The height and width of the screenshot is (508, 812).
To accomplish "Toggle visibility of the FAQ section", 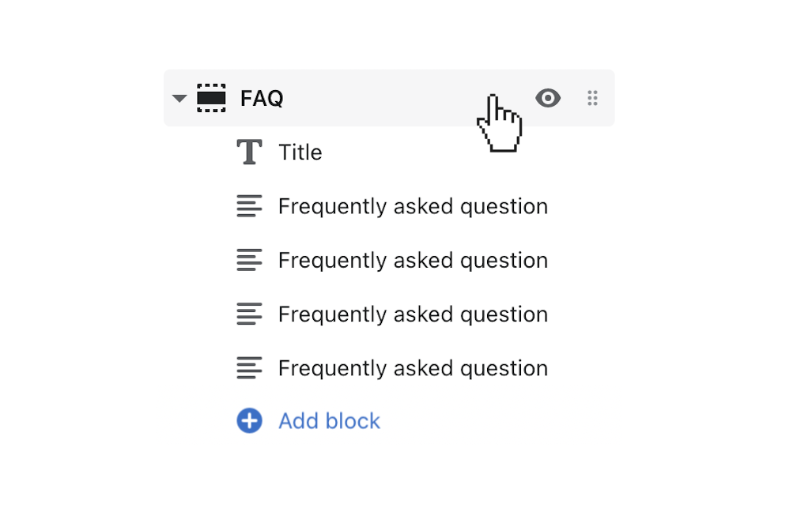I will click(x=548, y=98).
